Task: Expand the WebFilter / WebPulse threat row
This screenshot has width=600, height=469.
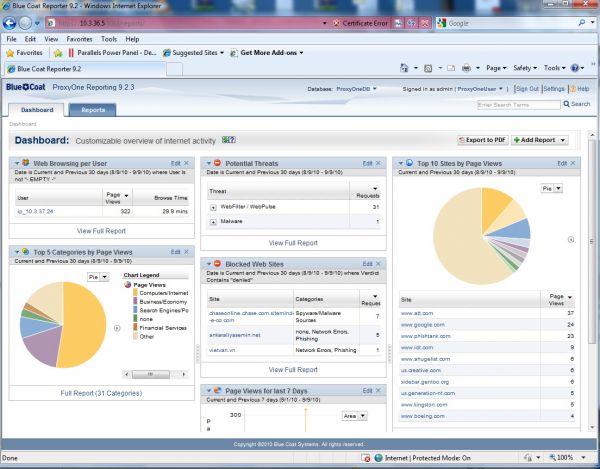Action: pos(213,207)
